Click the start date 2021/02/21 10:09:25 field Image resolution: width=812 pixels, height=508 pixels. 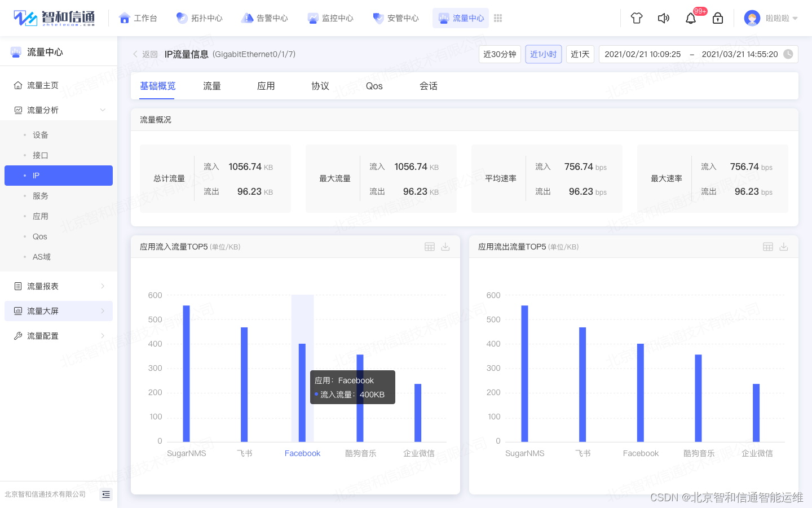(643, 54)
